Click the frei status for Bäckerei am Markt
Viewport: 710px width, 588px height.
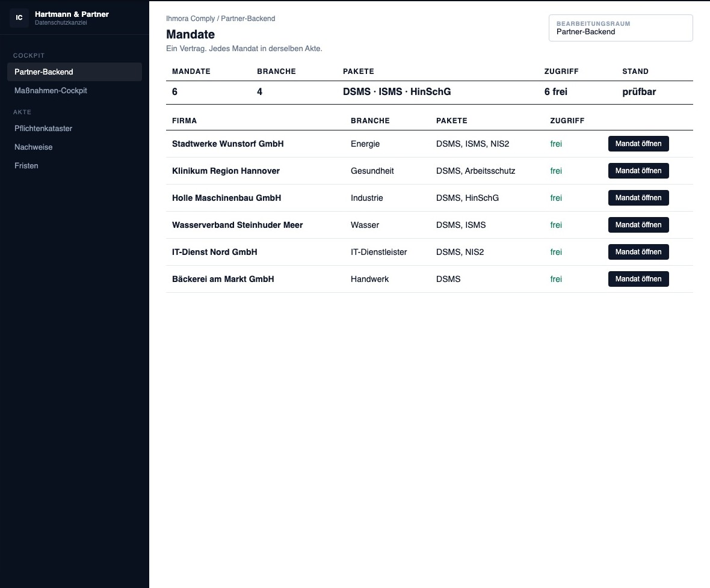point(556,279)
